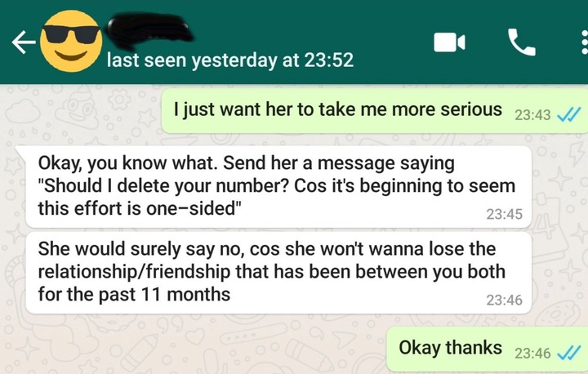
Task: Tap the 23:46 timestamp beside 'Okay thanks'
Action: pos(532,354)
